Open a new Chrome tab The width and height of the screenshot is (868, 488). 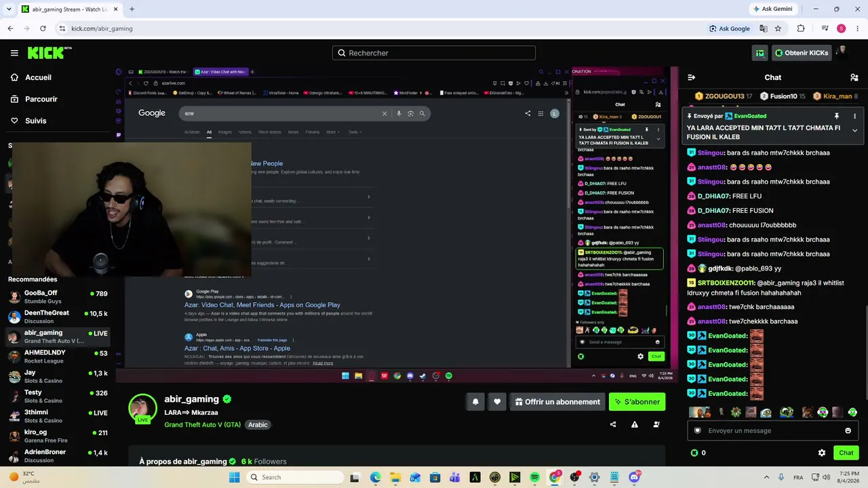[x=132, y=9]
